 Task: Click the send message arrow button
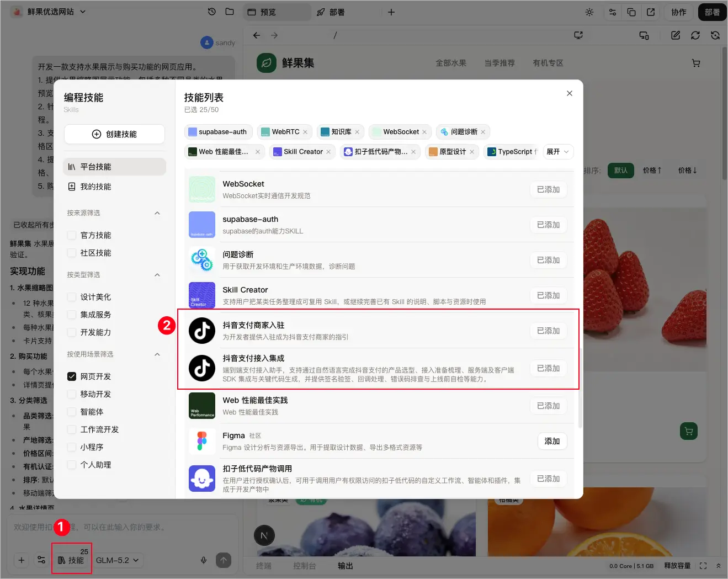224,560
